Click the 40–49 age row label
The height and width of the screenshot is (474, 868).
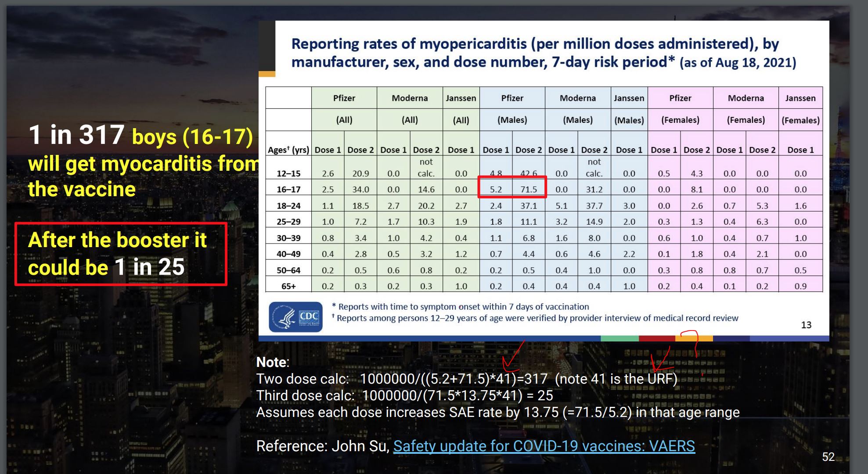pyautogui.click(x=288, y=254)
